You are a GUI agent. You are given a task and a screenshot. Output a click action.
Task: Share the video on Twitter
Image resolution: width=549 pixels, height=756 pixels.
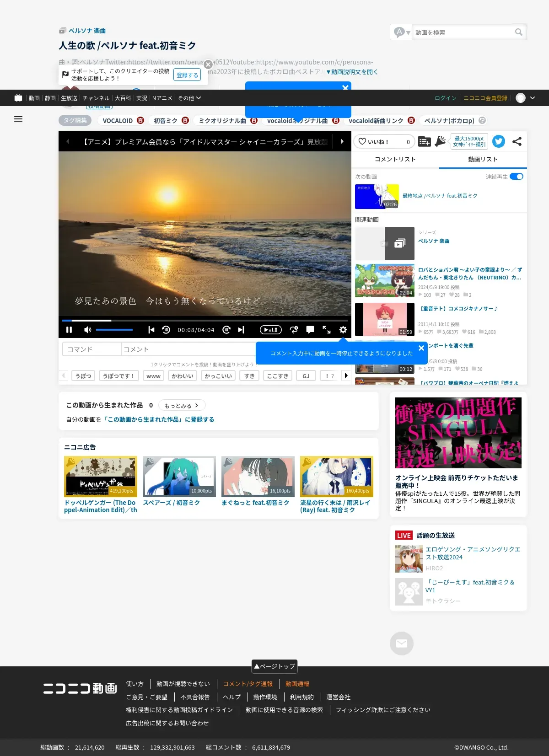[x=499, y=141]
